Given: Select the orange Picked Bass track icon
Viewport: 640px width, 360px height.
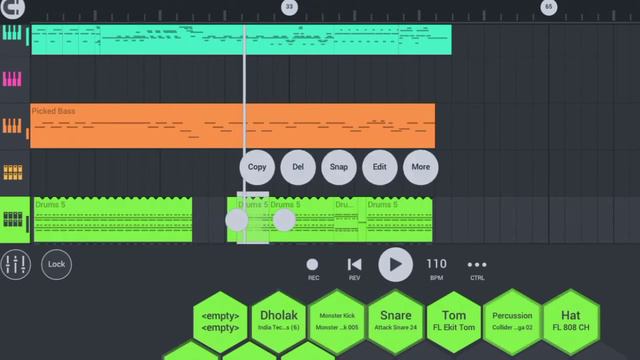Looking at the screenshot, I should point(12,126).
